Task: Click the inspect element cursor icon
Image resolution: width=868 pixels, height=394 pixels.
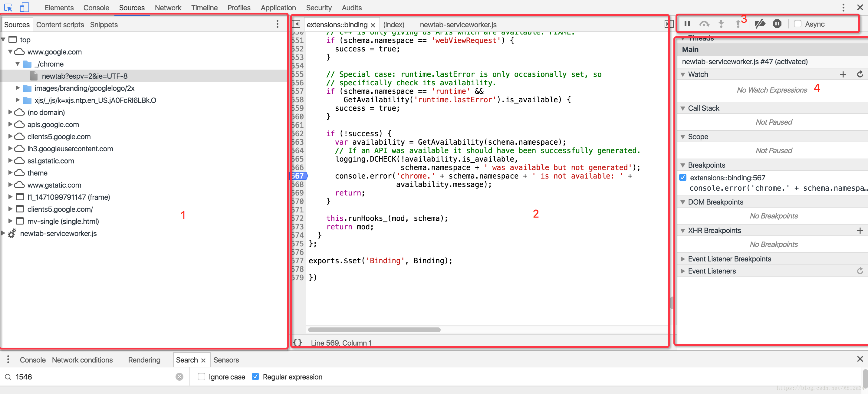Action: 8,8
